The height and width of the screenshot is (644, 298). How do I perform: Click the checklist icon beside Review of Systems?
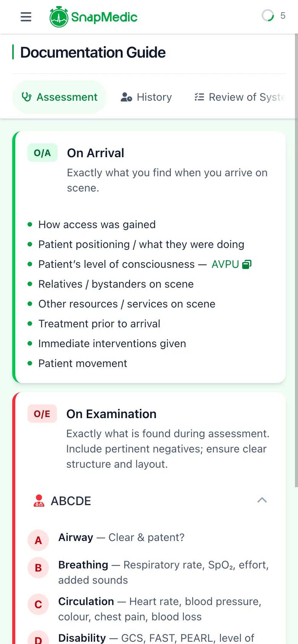point(199,97)
